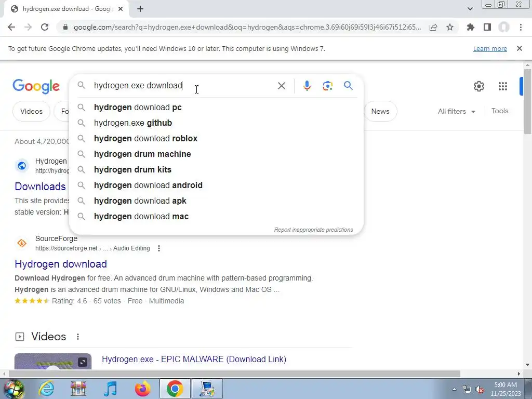This screenshot has width=532, height=399.
Task: Open the Windows Start menu
Action: 13,389
